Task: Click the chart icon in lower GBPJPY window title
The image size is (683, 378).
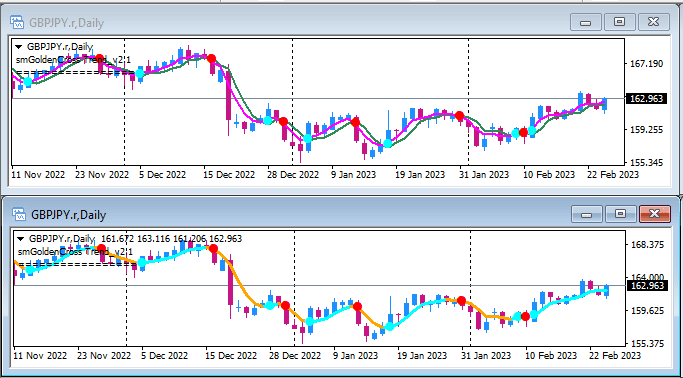Action: tap(19, 215)
